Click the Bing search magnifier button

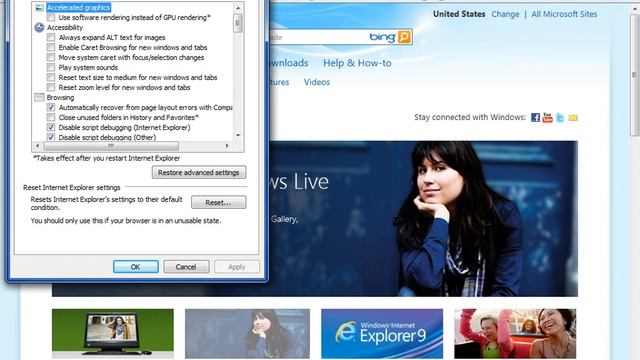pyautogui.click(x=404, y=37)
